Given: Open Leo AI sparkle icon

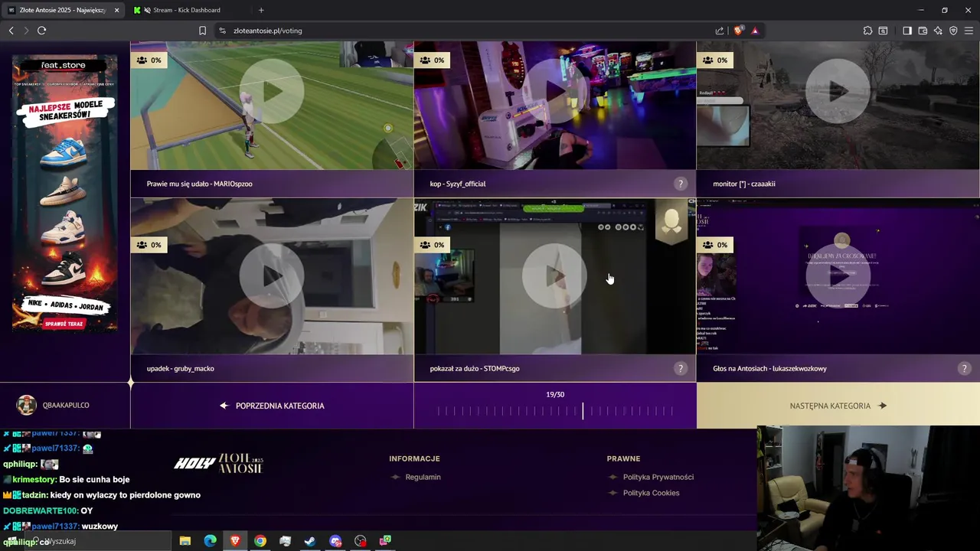Looking at the screenshot, I should coord(938,31).
